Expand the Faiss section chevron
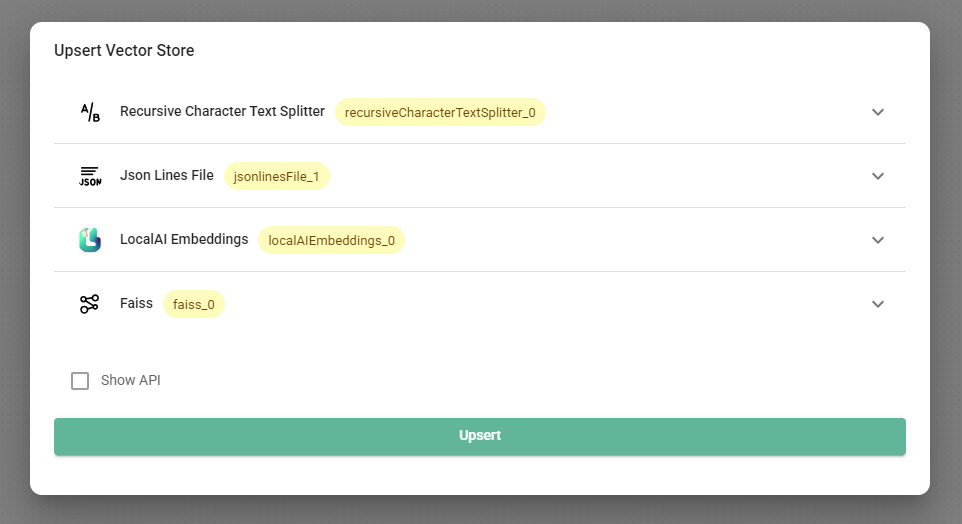 coord(878,304)
